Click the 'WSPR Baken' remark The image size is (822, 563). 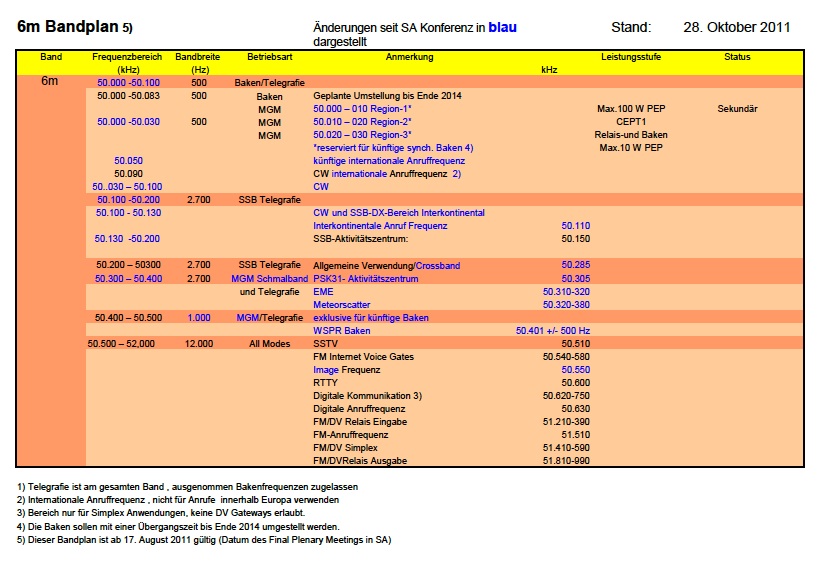point(341,331)
